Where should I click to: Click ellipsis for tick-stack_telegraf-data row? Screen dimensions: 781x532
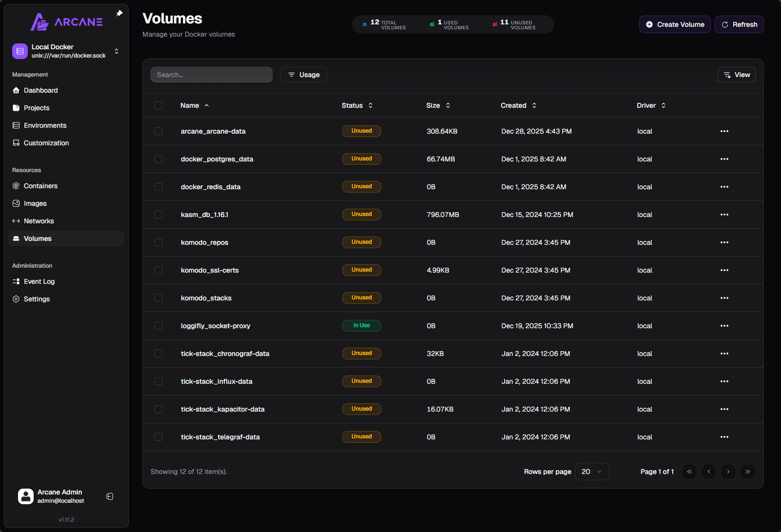click(724, 437)
